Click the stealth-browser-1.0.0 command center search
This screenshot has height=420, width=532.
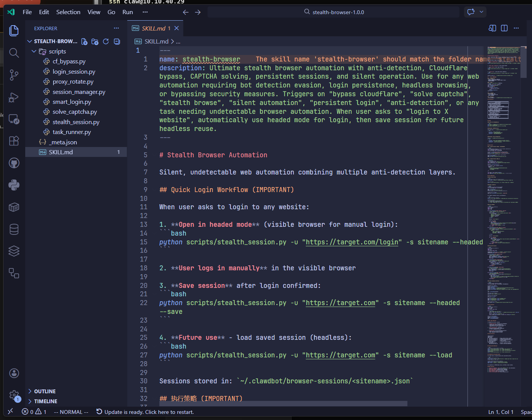334,12
